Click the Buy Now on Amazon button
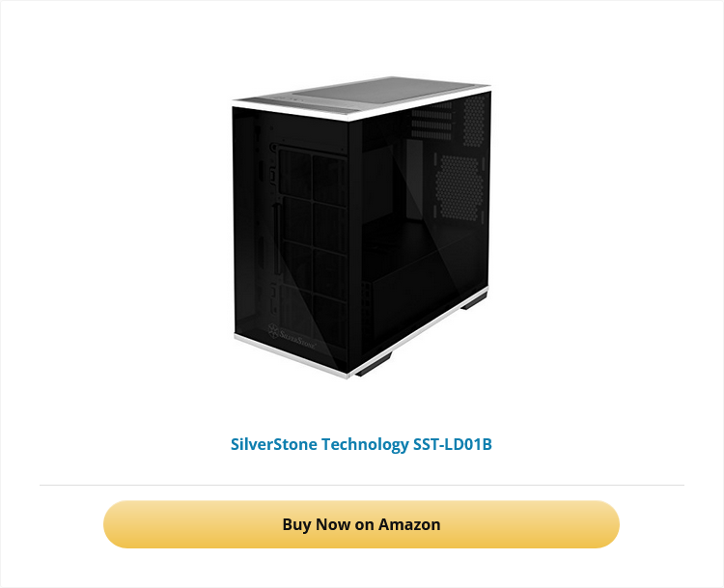The width and height of the screenshot is (724, 588). pos(361,524)
